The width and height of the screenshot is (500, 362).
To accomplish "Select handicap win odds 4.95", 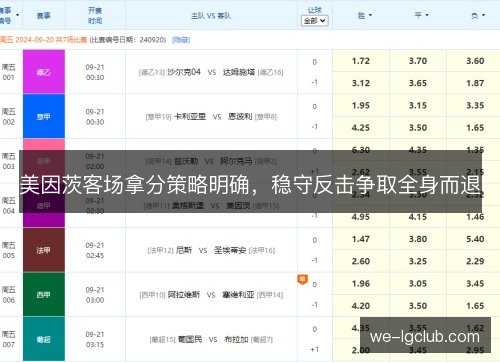I will pos(361,217).
